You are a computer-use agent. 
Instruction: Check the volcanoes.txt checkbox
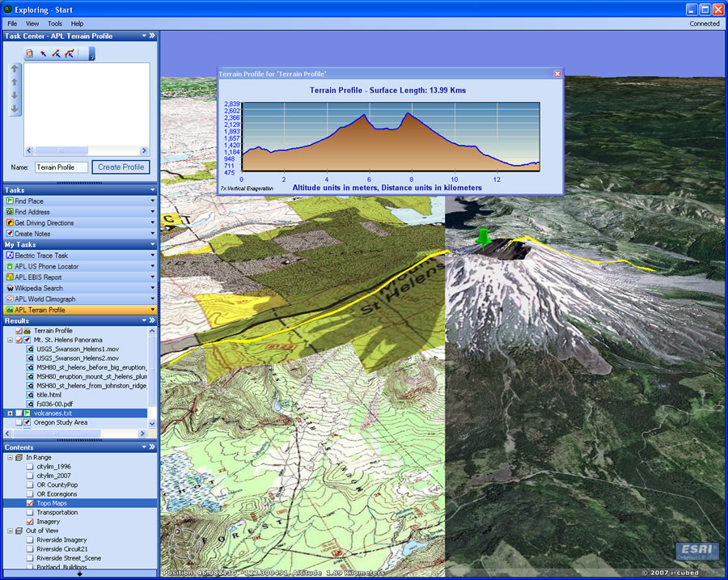19,413
